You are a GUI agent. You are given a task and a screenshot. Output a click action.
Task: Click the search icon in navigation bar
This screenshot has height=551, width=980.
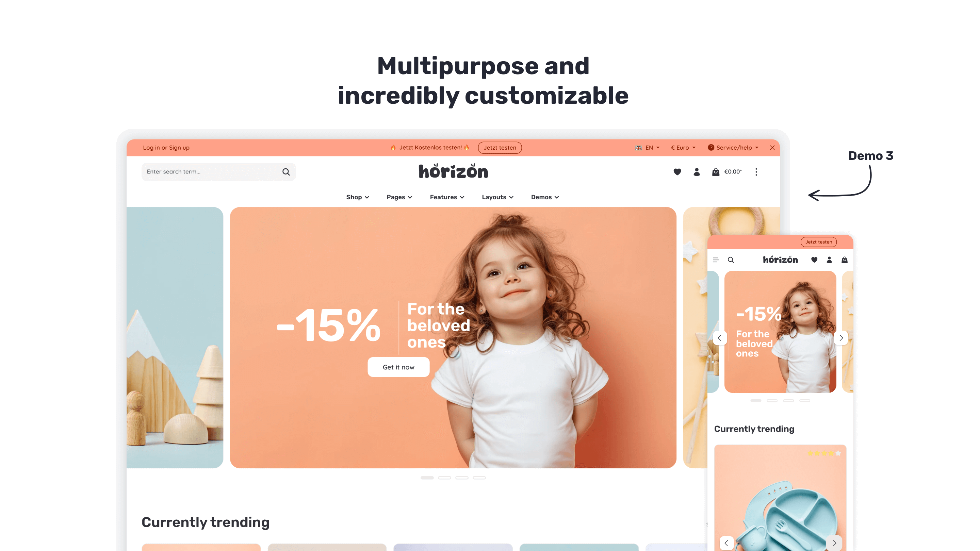pos(285,171)
